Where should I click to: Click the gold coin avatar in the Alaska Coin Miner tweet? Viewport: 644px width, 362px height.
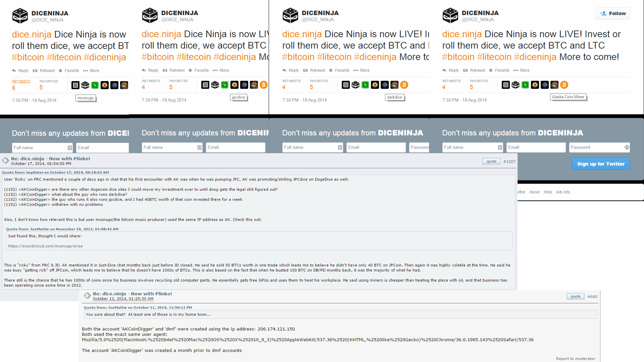pyautogui.click(x=535, y=85)
